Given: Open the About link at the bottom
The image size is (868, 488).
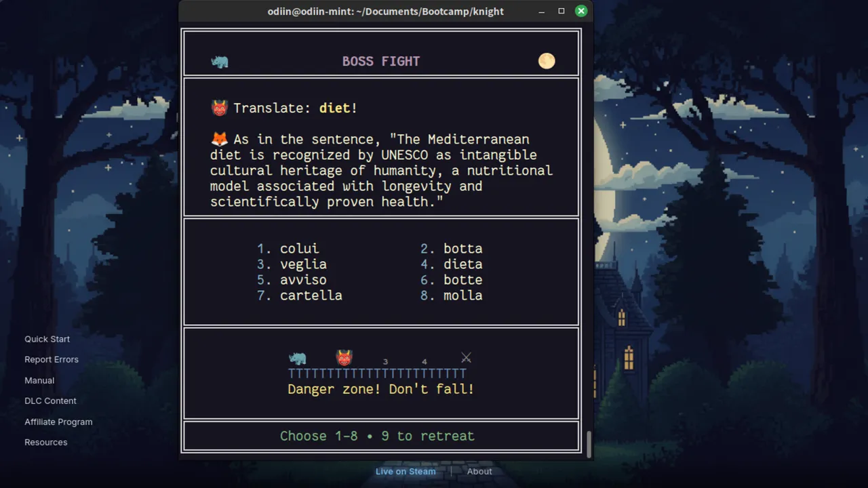Looking at the screenshot, I should click(x=479, y=471).
